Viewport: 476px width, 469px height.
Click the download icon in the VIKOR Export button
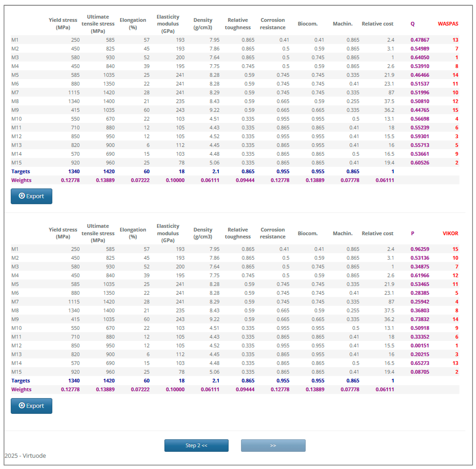pos(22,405)
